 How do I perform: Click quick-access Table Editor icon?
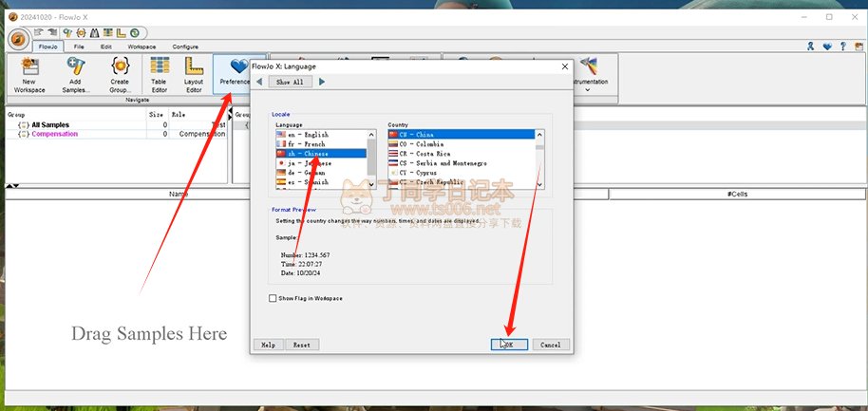pos(107,32)
